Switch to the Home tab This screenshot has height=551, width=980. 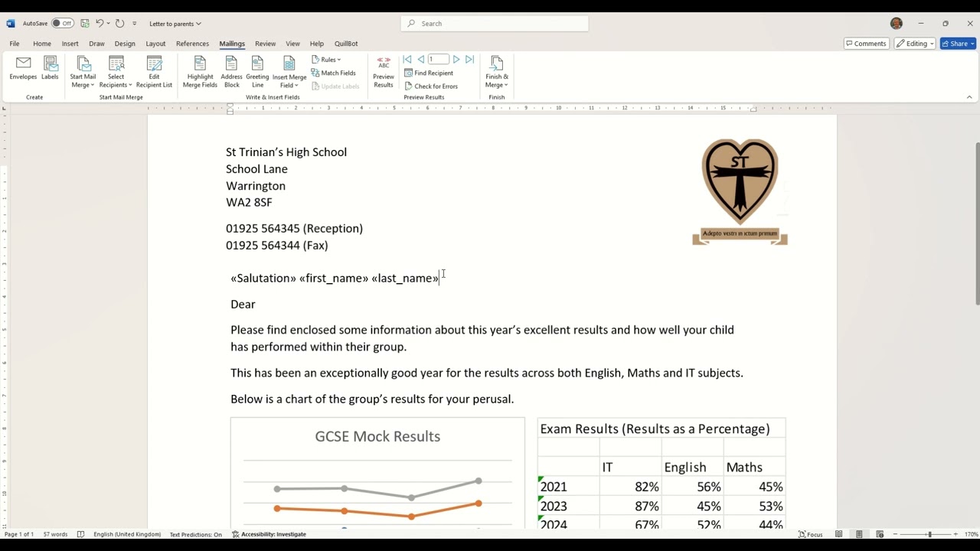click(42, 44)
